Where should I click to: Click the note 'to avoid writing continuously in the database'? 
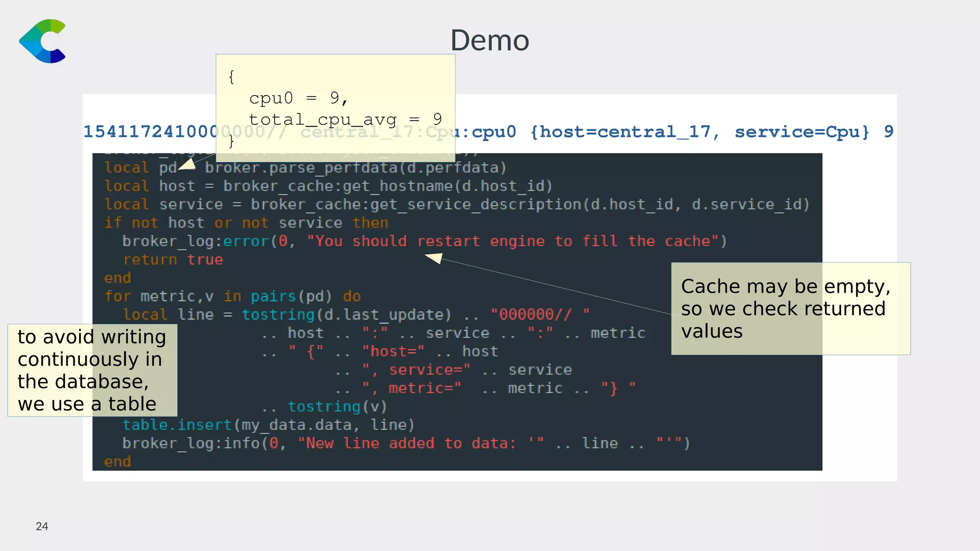[x=92, y=370]
